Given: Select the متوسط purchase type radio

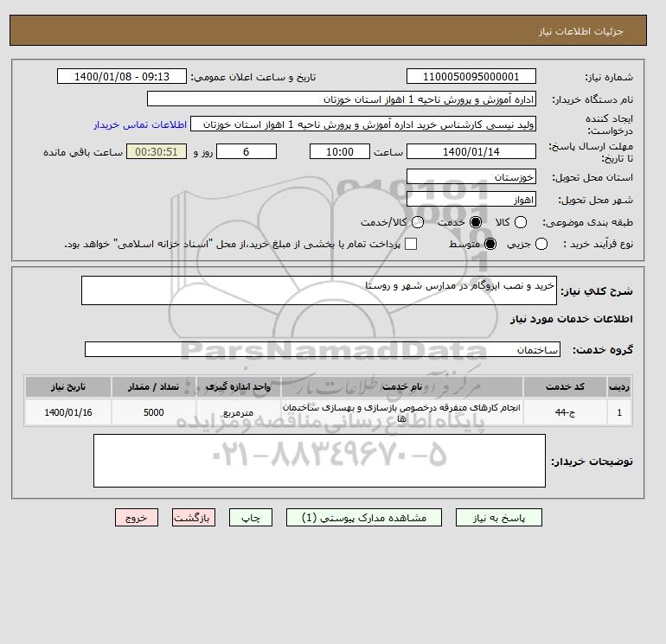Looking at the screenshot, I should pos(490,244).
